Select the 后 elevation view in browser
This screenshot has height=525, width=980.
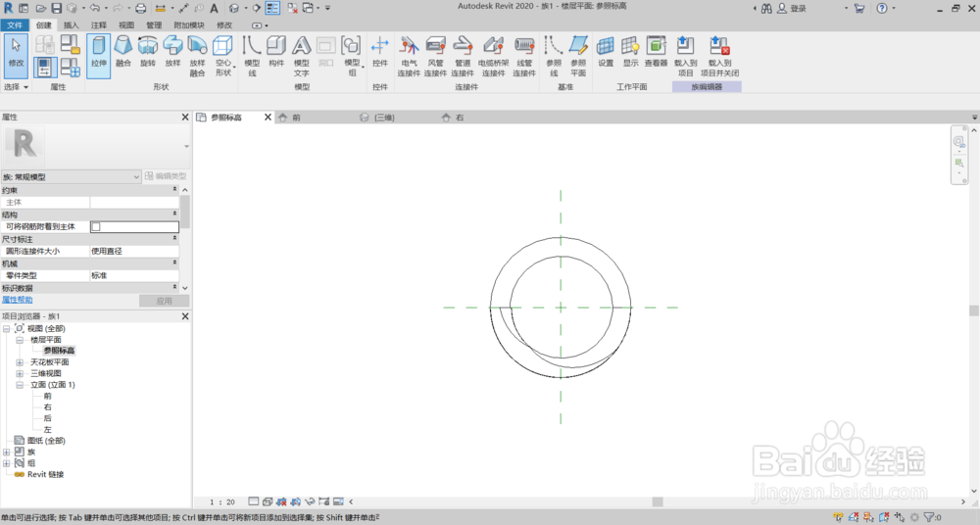(47, 419)
